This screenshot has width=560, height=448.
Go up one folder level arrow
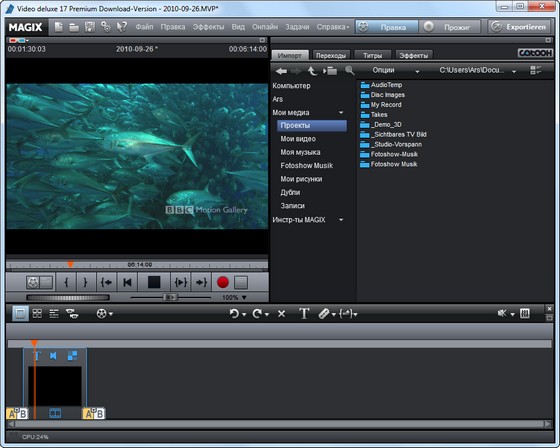pyautogui.click(x=312, y=71)
